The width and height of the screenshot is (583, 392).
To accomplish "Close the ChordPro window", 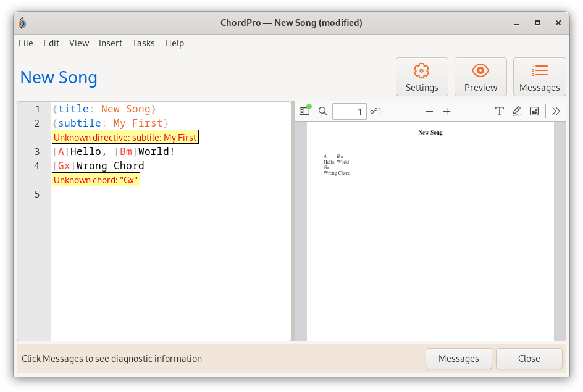I will (x=558, y=23).
